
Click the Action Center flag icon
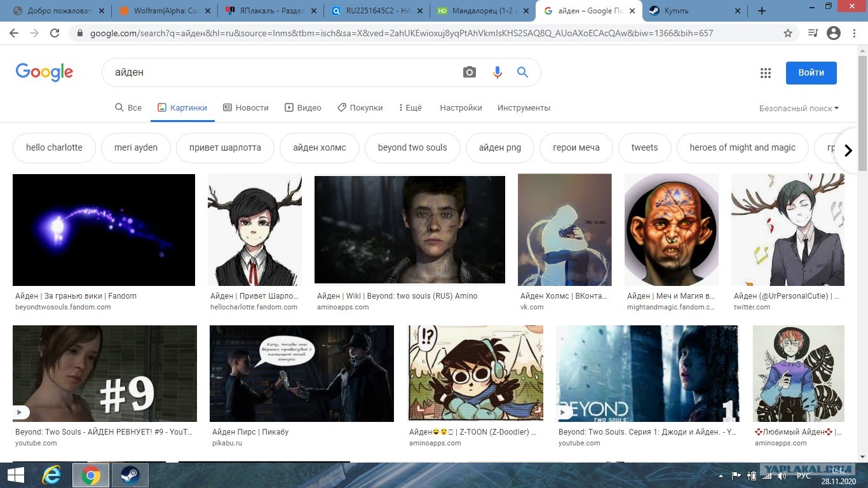tap(737, 475)
